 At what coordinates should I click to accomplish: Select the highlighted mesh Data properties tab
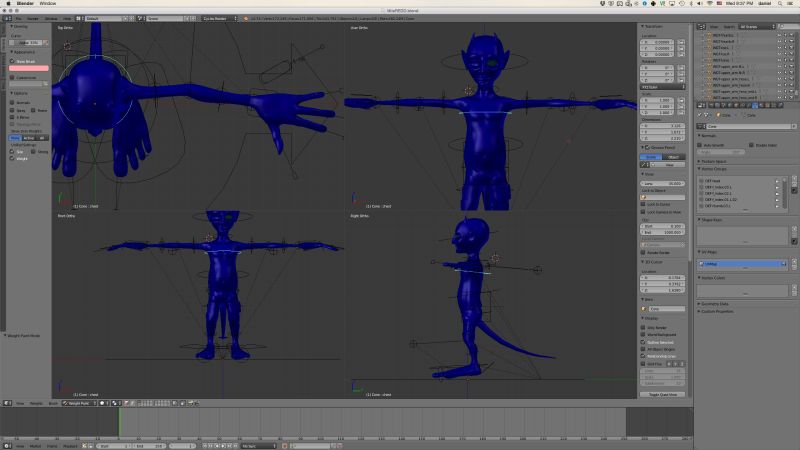pos(755,105)
